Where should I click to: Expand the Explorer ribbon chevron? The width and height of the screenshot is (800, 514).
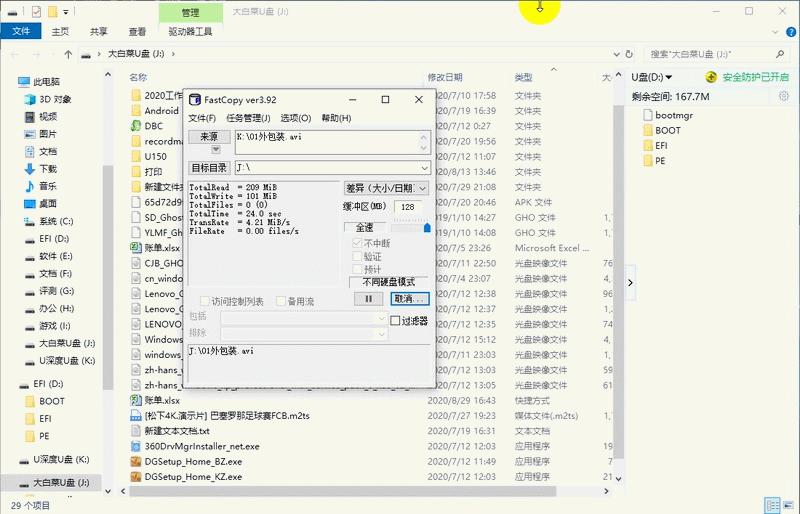pos(775,32)
